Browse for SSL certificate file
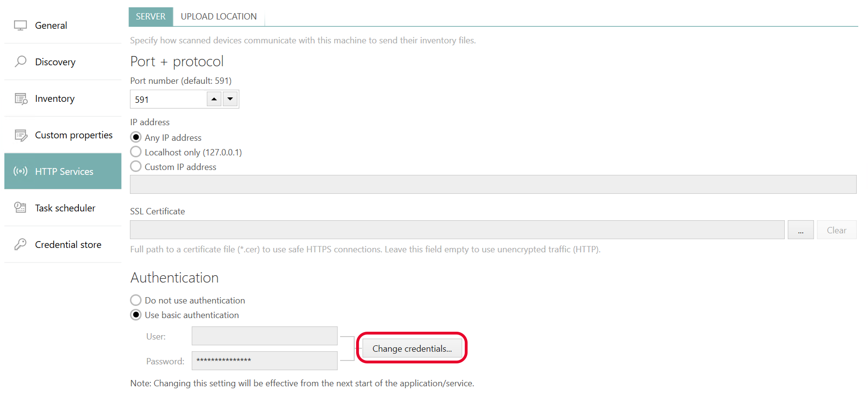 pyautogui.click(x=800, y=230)
